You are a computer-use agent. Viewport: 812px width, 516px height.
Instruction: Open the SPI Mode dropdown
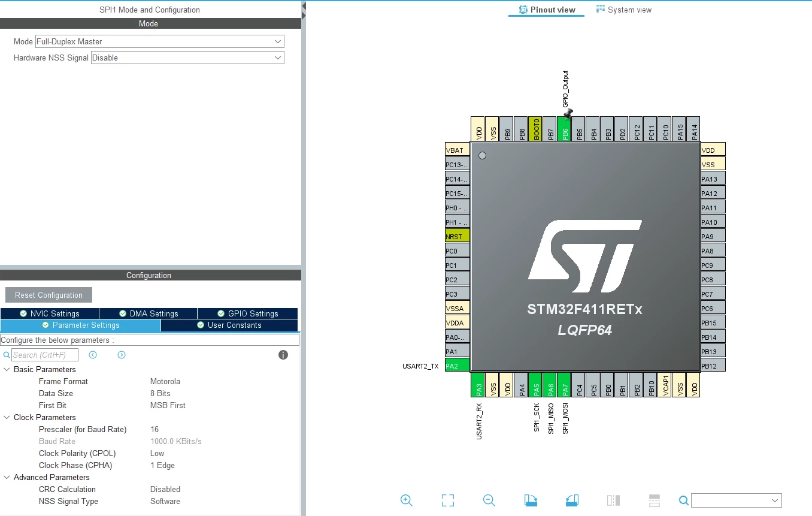159,41
